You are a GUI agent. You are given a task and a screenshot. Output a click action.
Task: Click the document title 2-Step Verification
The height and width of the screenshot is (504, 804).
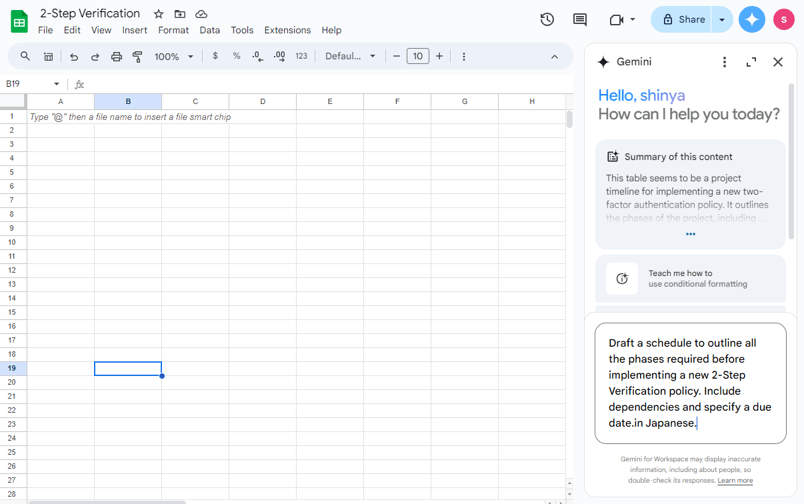pyautogui.click(x=90, y=13)
